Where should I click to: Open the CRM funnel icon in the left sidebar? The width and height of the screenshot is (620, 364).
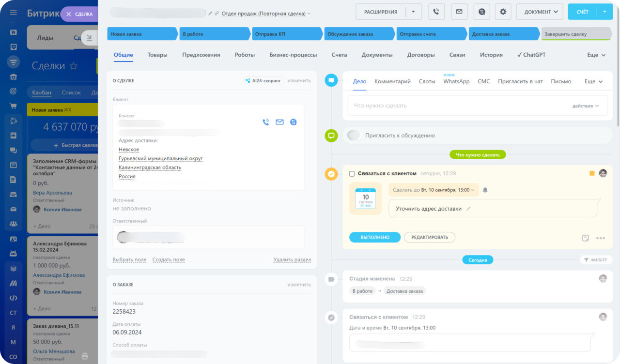coord(13,61)
